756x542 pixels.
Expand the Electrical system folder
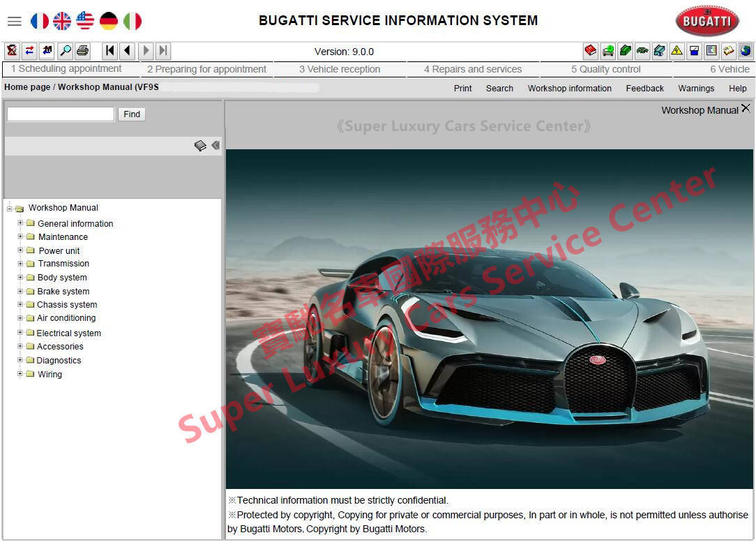(20, 333)
